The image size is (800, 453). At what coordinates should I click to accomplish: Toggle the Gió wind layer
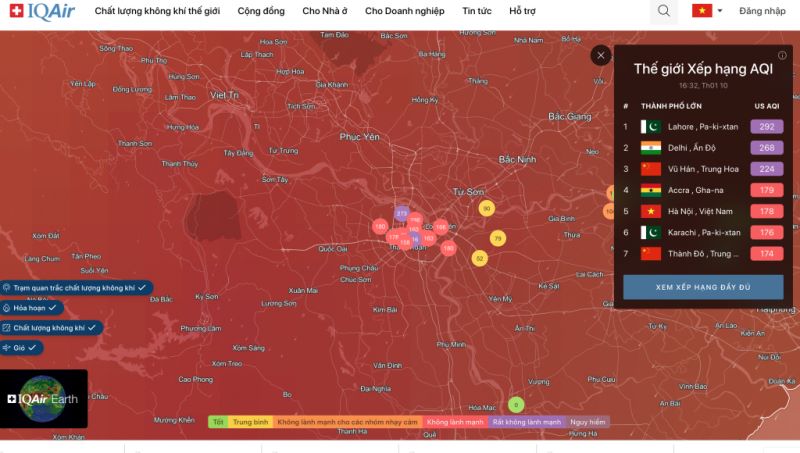20,347
